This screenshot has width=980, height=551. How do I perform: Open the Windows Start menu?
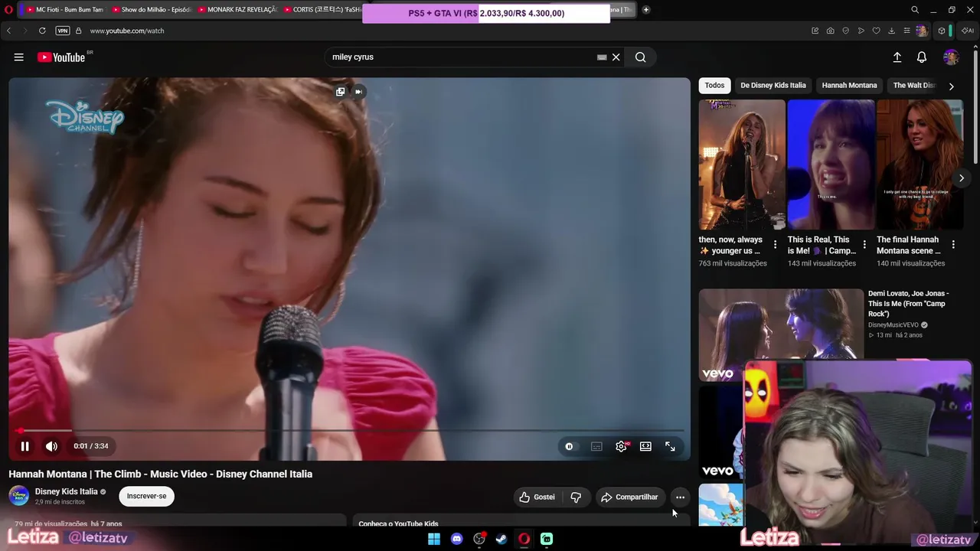pyautogui.click(x=434, y=540)
